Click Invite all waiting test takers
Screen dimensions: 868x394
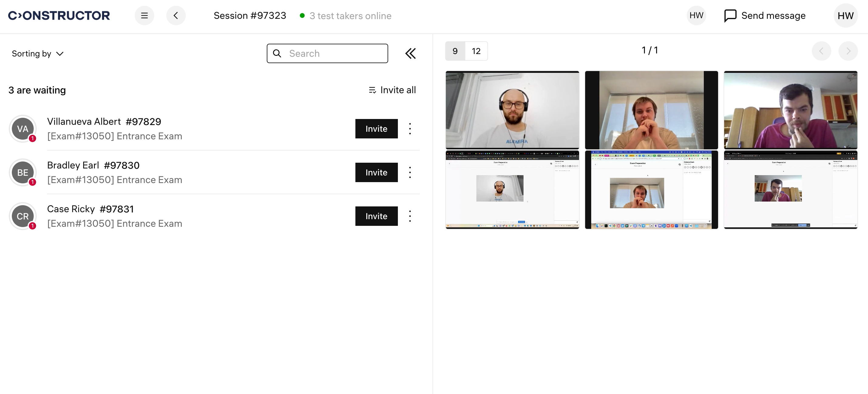coord(392,90)
